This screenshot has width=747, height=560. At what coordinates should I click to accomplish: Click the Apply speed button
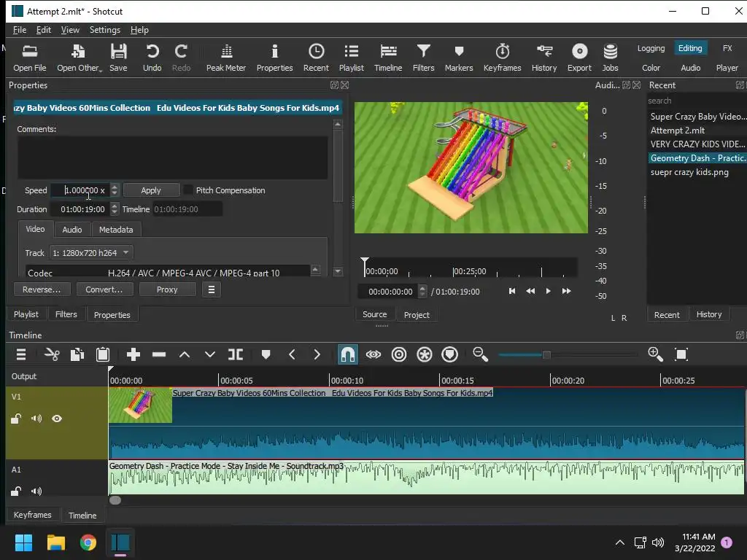point(151,190)
